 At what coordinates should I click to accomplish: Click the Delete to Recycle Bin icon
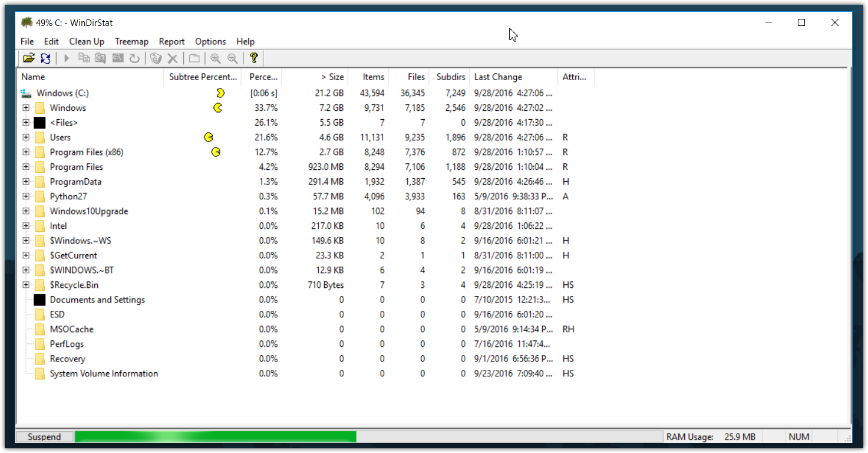(x=156, y=58)
